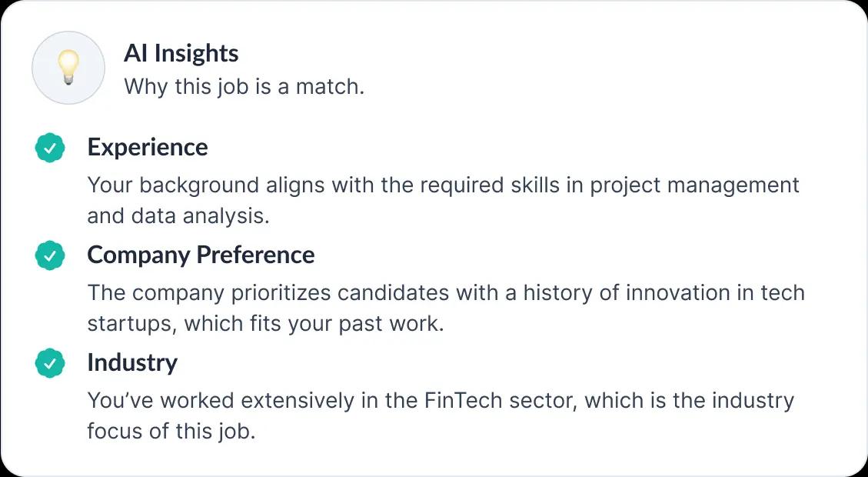Image resolution: width=868 pixels, height=477 pixels.
Task: Select the Industry heading
Action: [x=132, y=362]
